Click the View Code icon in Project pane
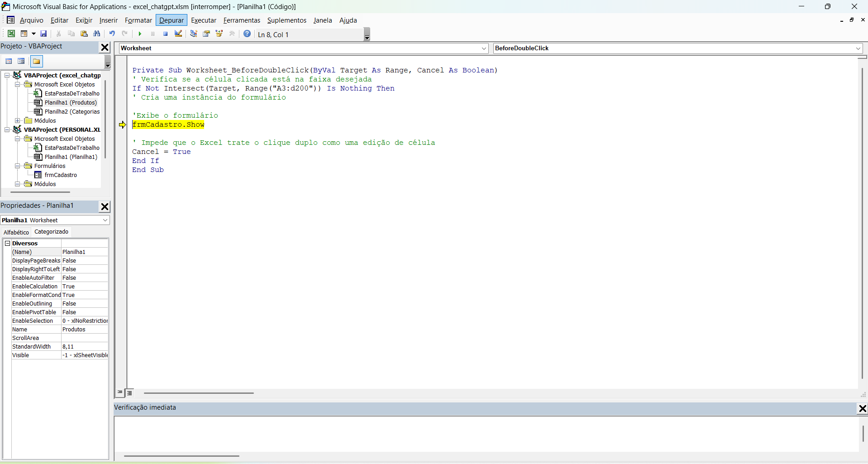 9,61
